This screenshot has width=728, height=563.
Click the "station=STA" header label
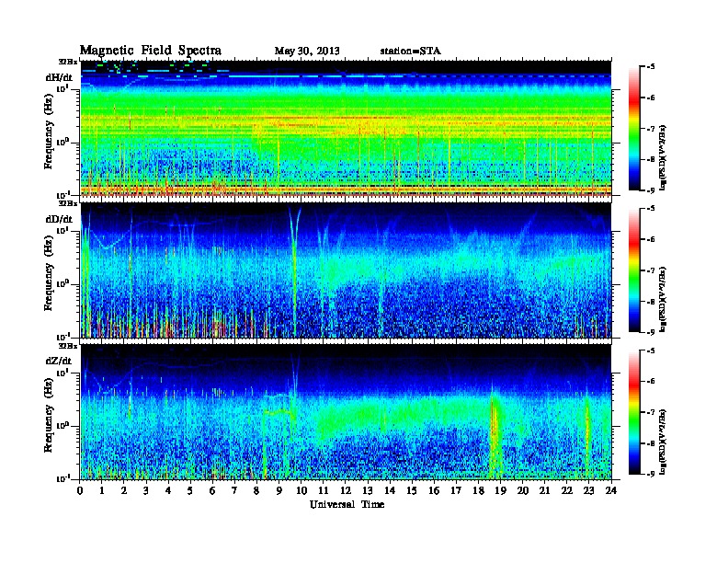[410, 52]
